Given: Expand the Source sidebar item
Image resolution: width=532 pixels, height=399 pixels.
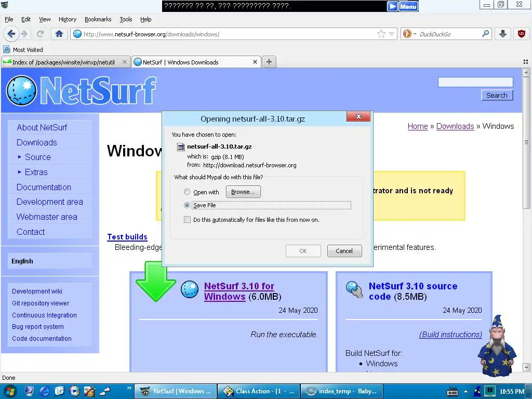Looking at the screenshot, I should pyautogui.click(x=37, y=157).
